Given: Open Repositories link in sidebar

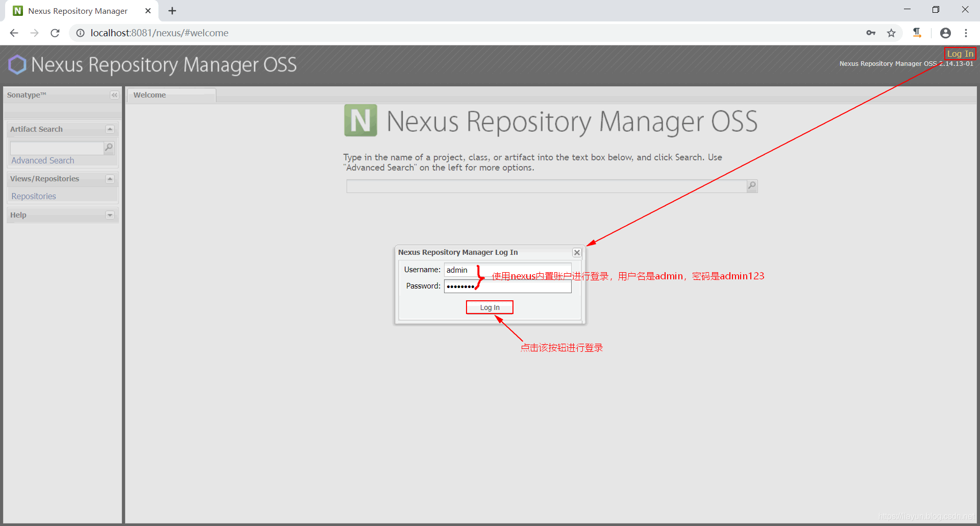Looking at the screenshot, I should pyautogui.click(x=34, y=196).
